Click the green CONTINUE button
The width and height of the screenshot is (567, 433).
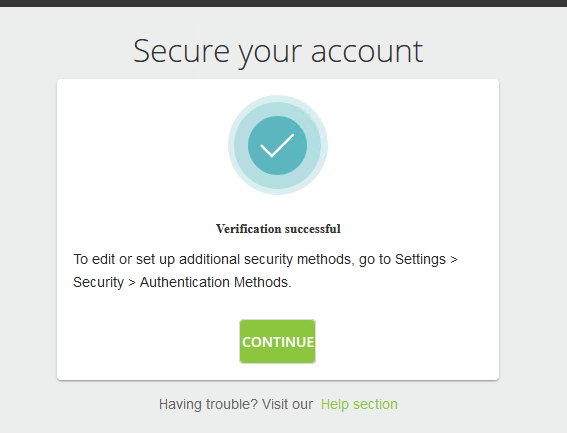pos(277,341)
